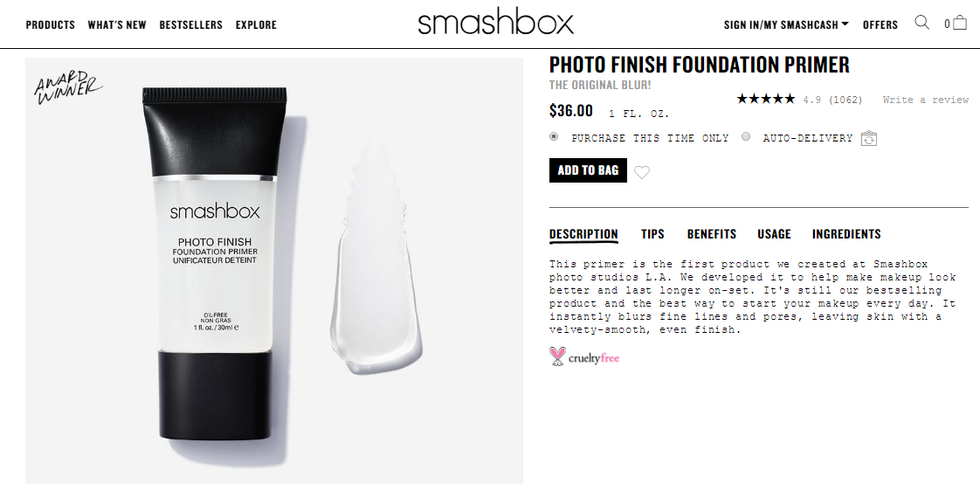Open the Offers link in the header

coord(880,25)
